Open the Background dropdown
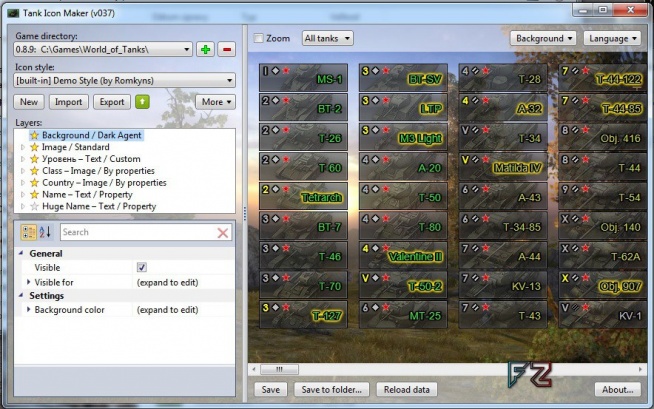 543,38
